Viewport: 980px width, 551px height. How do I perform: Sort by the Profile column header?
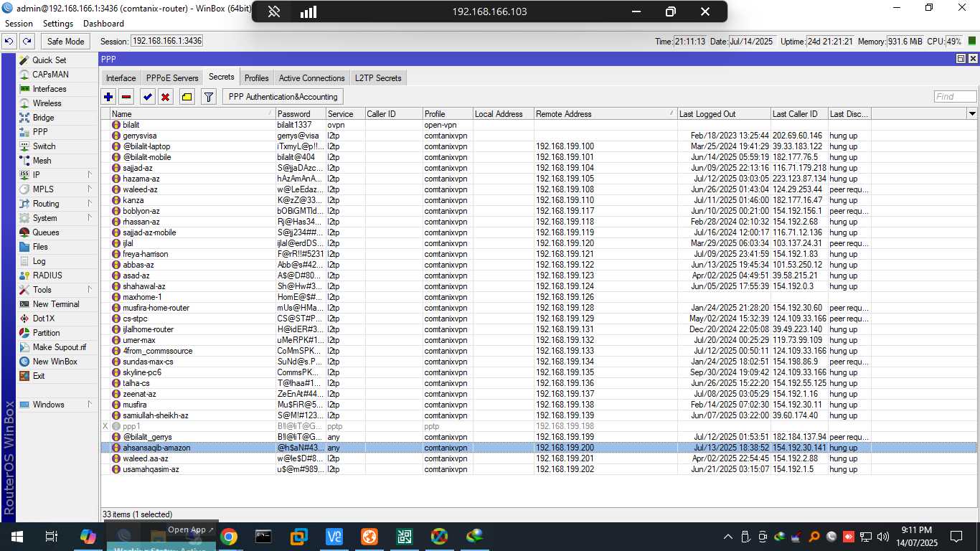[x=447, y=113]
